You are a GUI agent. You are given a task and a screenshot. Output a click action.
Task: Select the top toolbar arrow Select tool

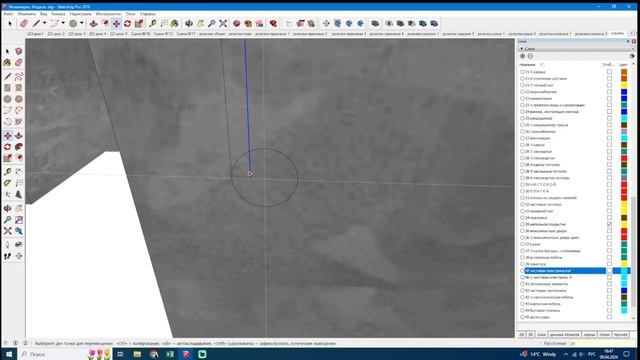coord(10,24)
